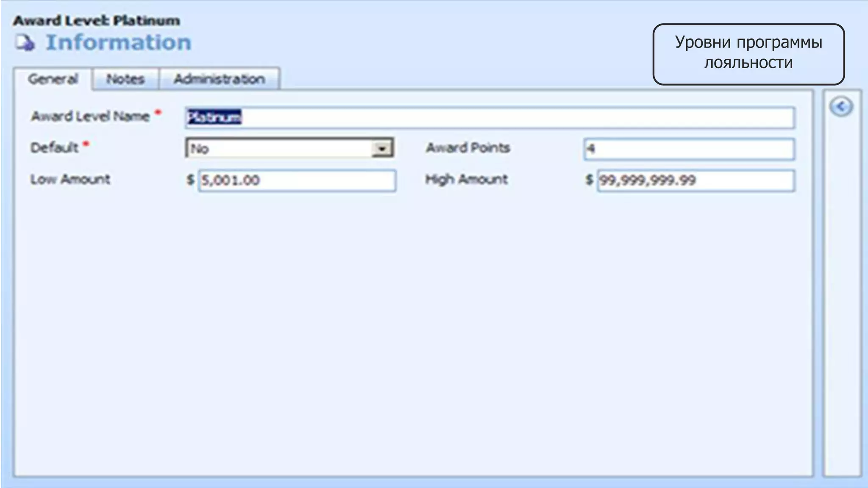Click the Low Amount field showing 5,001.00
868x488 pixels.
(x=297, y=181)
